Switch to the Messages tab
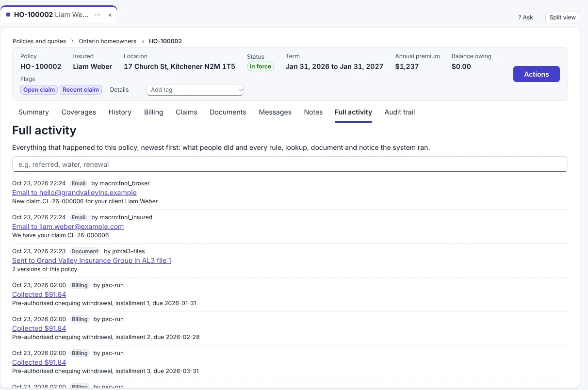Screen dimensions: 588x390 tap(275, 112)
